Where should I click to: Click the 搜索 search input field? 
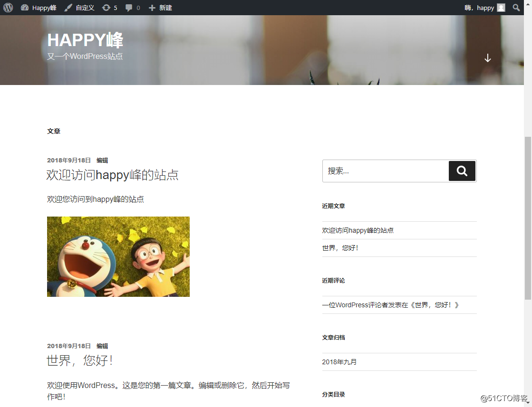pyautogui.click(x=386, y=171)
